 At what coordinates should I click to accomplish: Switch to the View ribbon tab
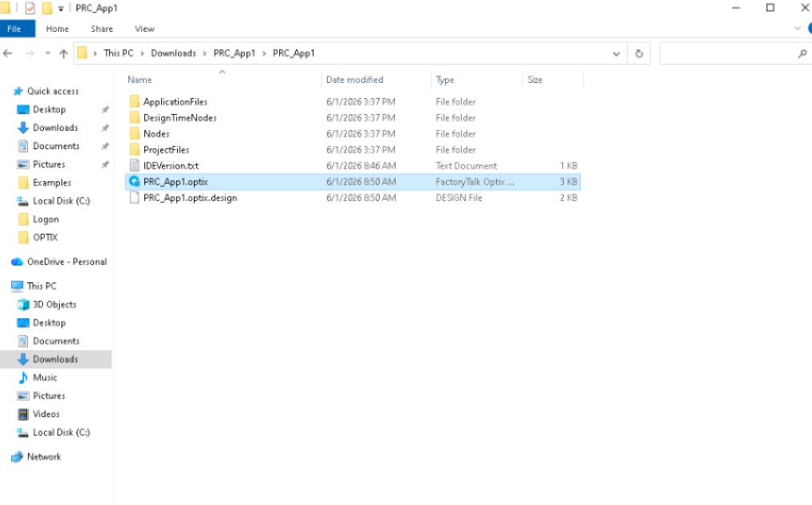click(x=144, y=29)
